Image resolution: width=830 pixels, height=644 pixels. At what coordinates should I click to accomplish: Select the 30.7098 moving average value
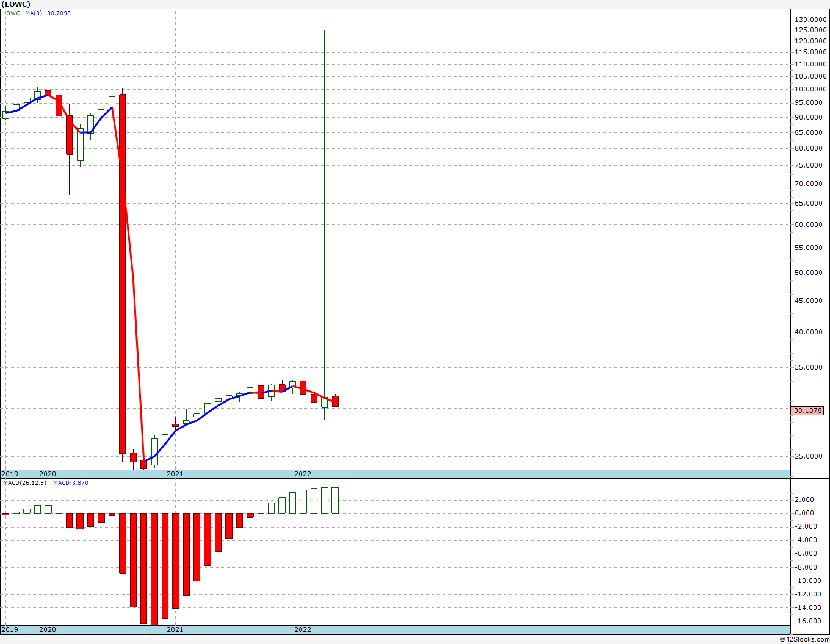(59, 13)
